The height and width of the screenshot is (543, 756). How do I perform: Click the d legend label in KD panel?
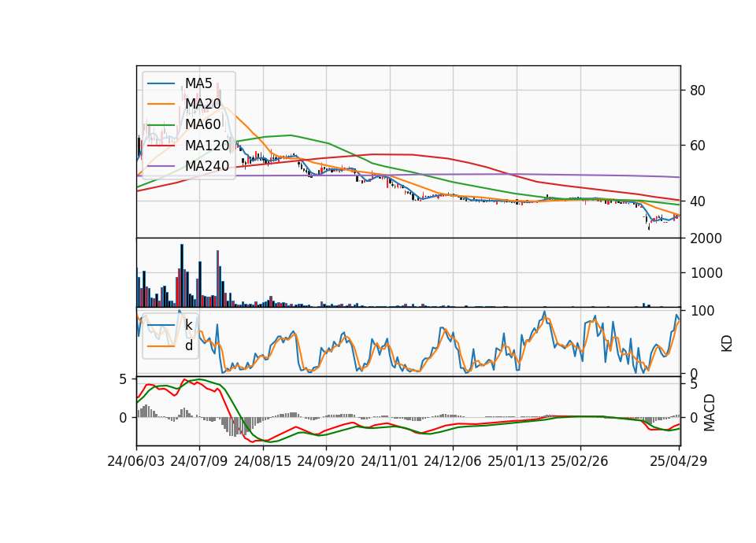click(189, 345)
